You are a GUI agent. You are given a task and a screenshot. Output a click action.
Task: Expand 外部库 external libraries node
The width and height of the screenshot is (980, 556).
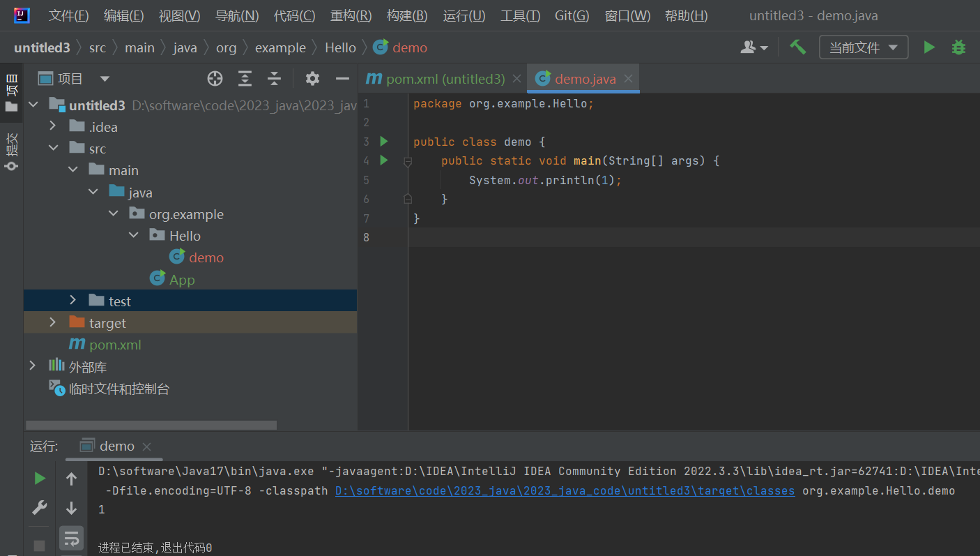point(33,366)
